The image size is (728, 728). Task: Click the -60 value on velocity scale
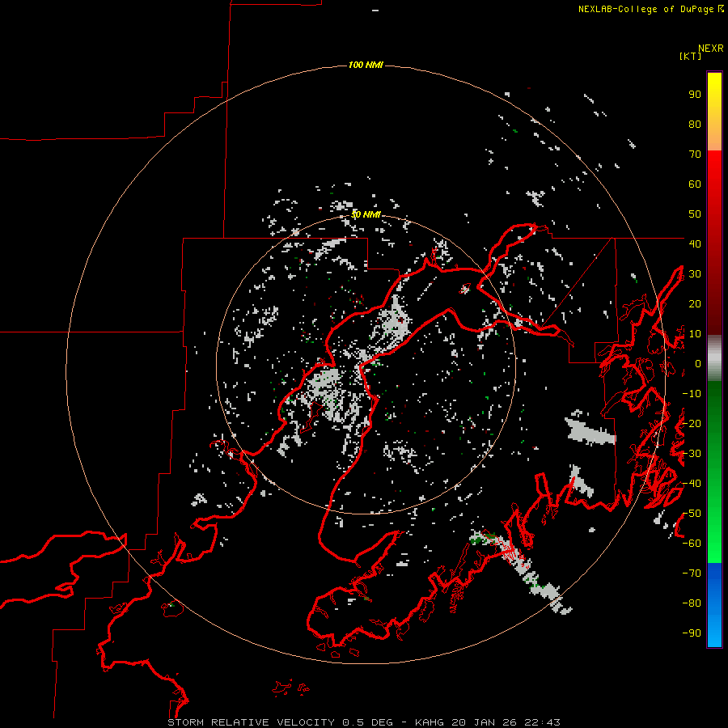[x=692, y=544]
